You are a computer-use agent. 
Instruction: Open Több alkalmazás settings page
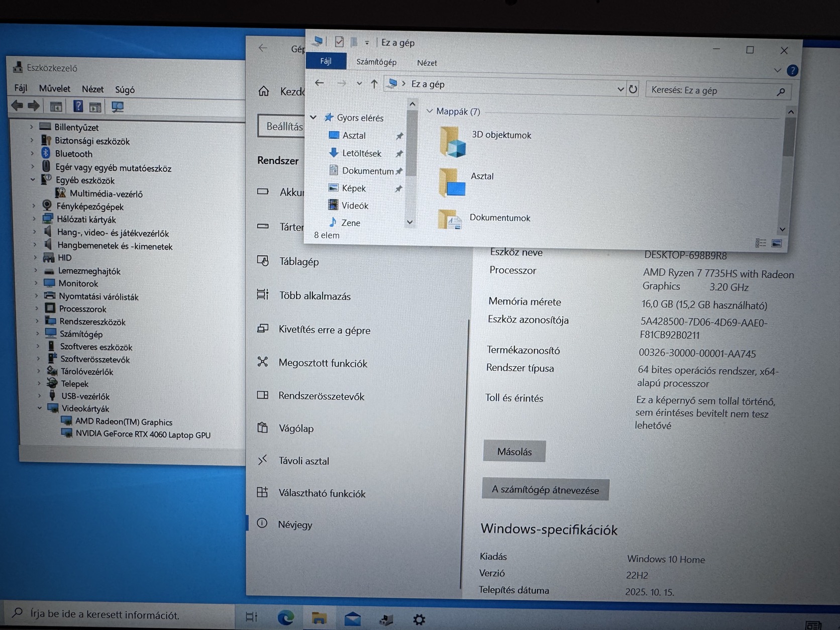coord(314,295)
